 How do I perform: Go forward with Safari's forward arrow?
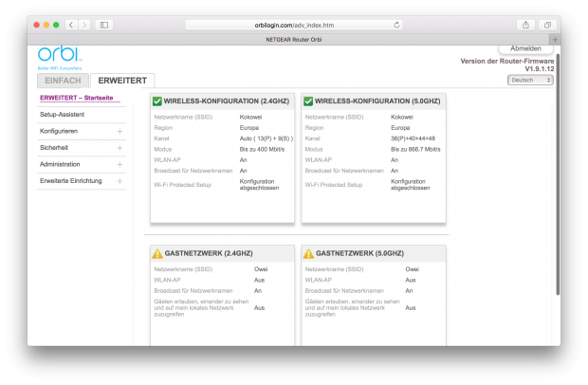click(x=84, y=25)
